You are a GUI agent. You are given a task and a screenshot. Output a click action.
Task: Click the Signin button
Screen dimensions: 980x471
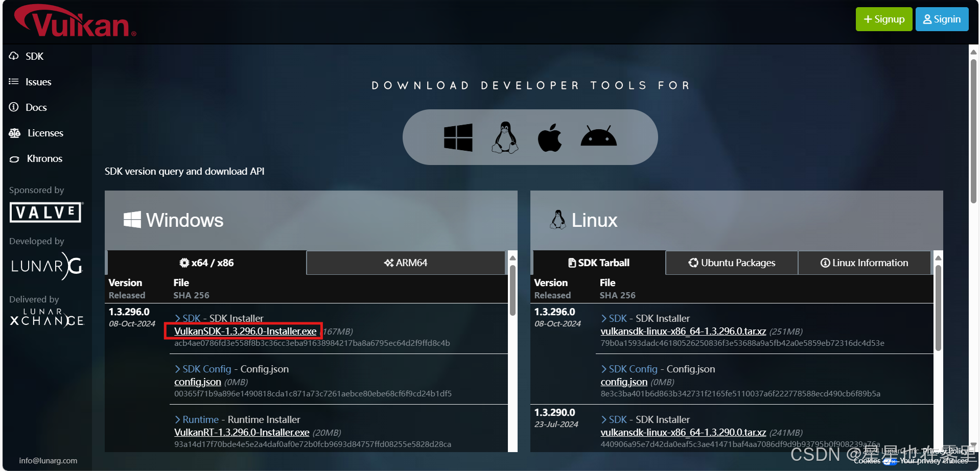click(x=942, y=19)
